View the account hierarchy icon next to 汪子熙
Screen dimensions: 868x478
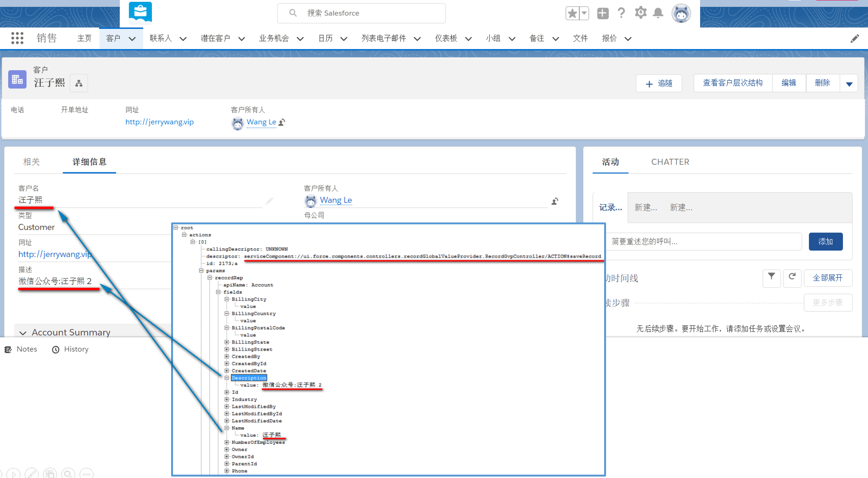click(x=79, y=83)
